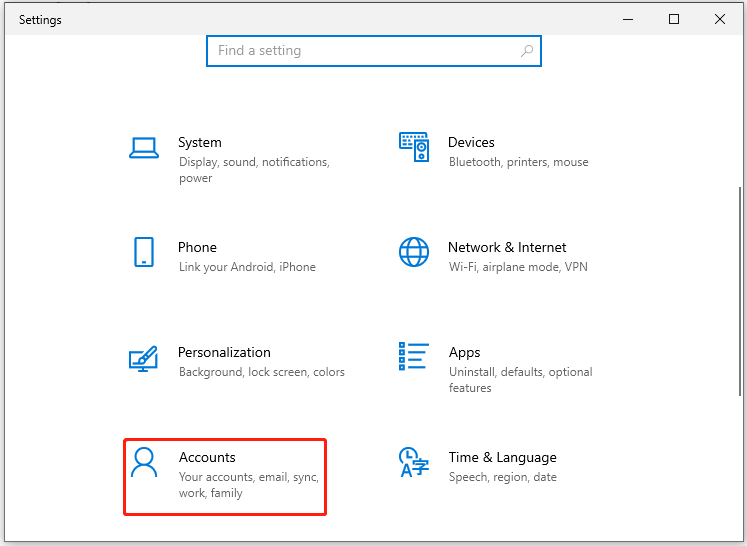Image resolution: width=747 pixels, height=546 pixels.
Task: Open Devices settings by its title
Action: coord(471,143)
